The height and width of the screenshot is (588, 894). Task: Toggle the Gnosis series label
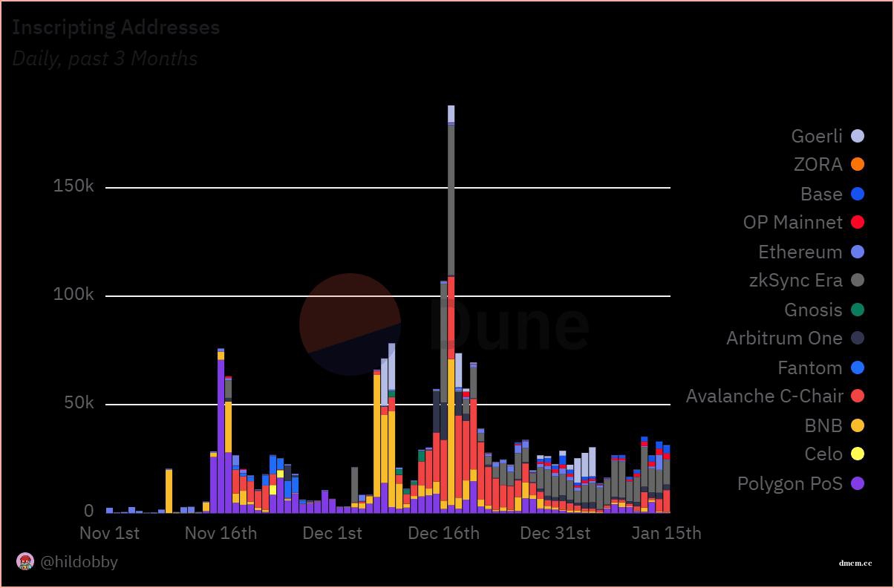coord(814,310)
